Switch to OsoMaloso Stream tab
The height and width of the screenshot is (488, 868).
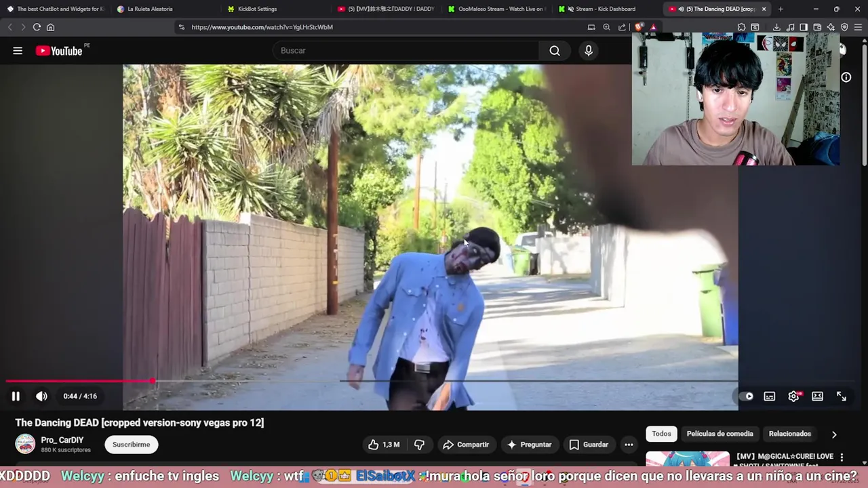pyautogui.click(x=497, y=9)
